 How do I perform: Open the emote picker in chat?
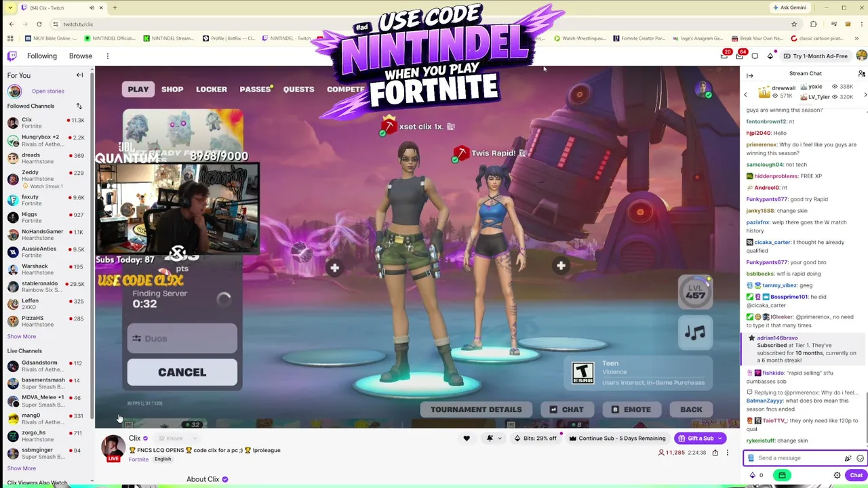click(x=860, y=458)
